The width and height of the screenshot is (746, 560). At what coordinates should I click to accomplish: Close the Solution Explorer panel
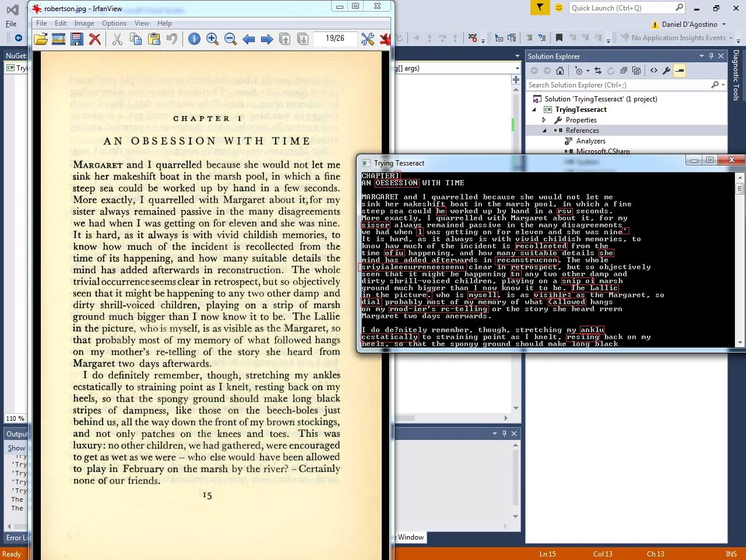click(721, 56)
